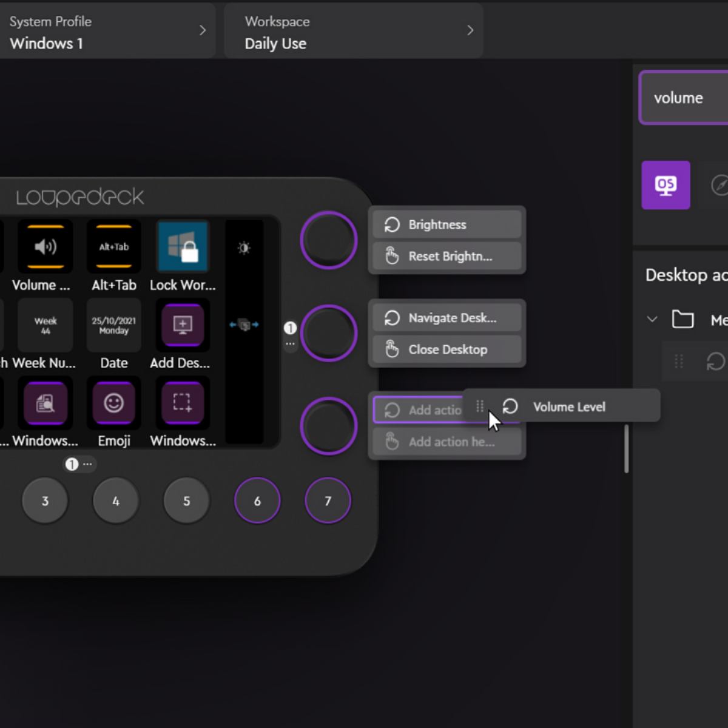Select the Emoji touch button
This screenshot has height=728, width=728.
[x=114, y=403]
